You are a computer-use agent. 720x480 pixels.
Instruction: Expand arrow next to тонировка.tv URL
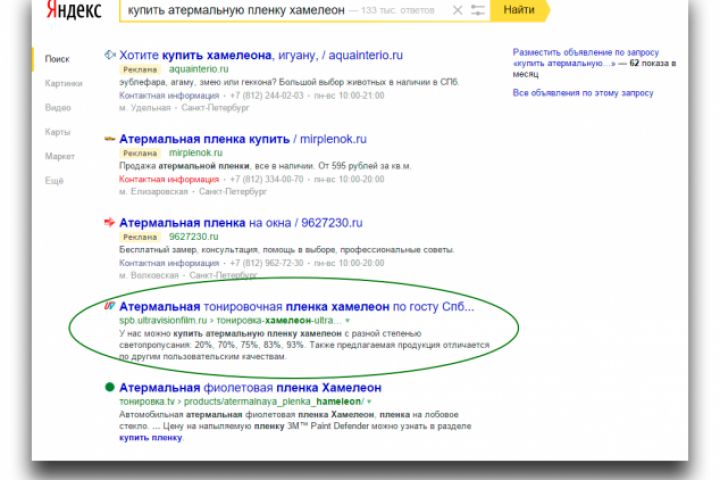click(369, 402)
